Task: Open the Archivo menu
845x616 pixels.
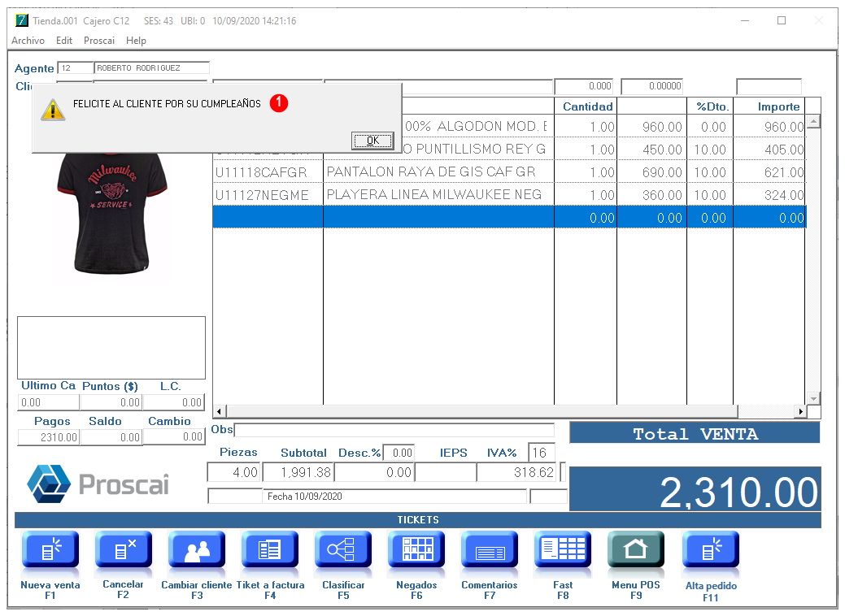Action: click(28, 41)
